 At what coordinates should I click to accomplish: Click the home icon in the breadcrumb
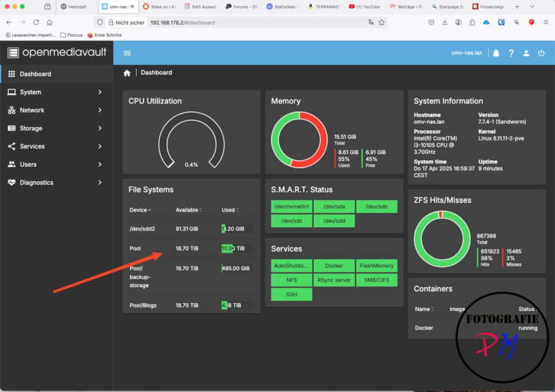point(127,73)
